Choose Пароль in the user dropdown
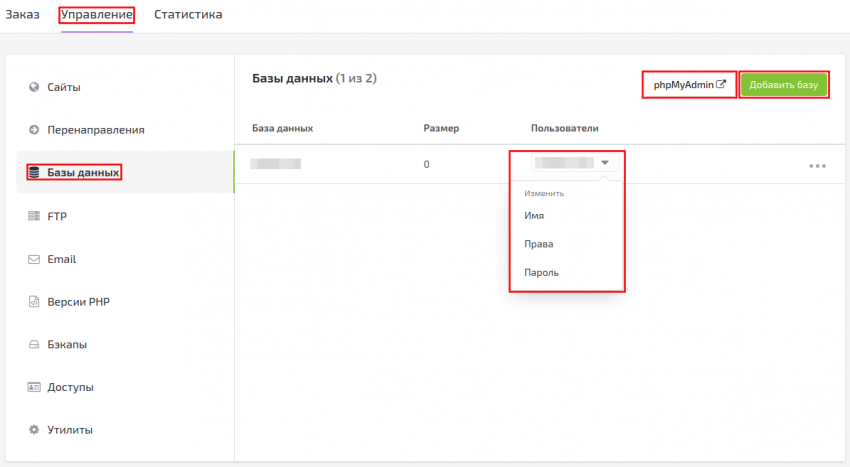 tap(541, 272)
